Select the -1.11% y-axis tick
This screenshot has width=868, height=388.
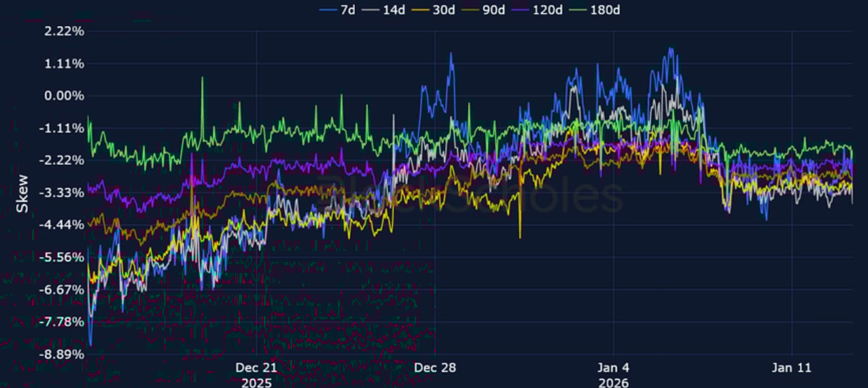[63, 128]
